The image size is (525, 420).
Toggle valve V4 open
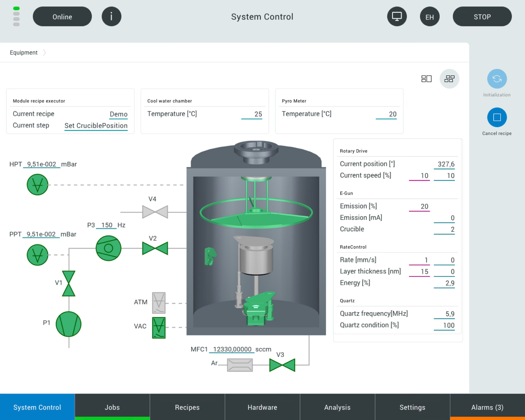click(155, 212)
